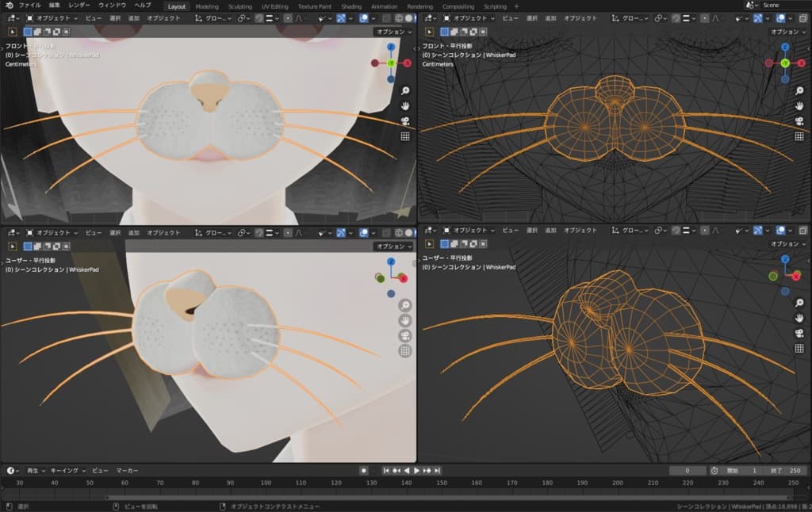Click the Blender logo icon
This screenshot has height=512, width=812.
click(x=9, y=6)
